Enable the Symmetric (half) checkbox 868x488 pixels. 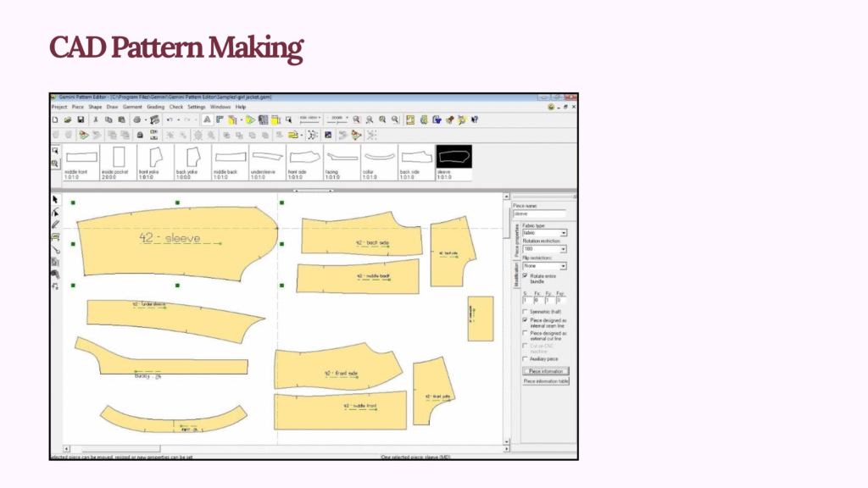coord(526,311)
